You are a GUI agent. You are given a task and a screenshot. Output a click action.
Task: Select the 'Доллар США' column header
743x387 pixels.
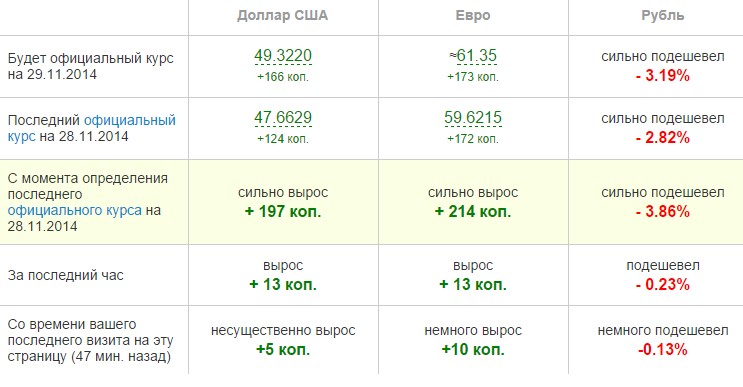[x=283, y=16]
